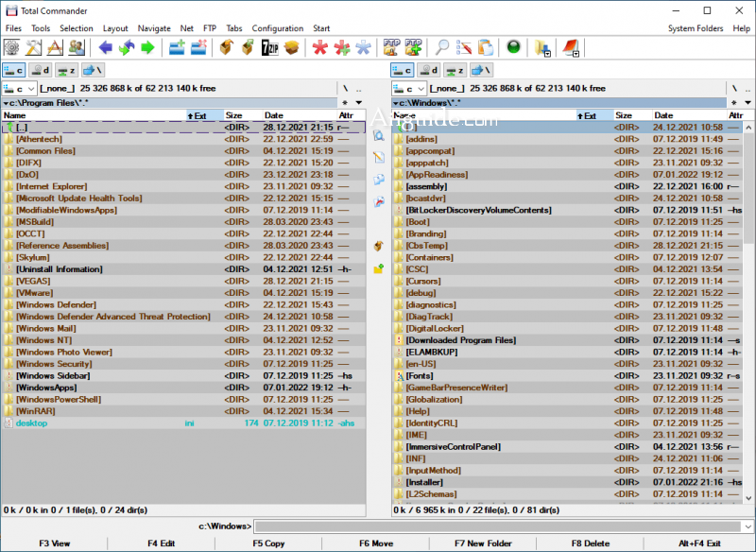Click the F8 Delete button
The width and height of the screenshot is (756, 552).
point(591,543)
